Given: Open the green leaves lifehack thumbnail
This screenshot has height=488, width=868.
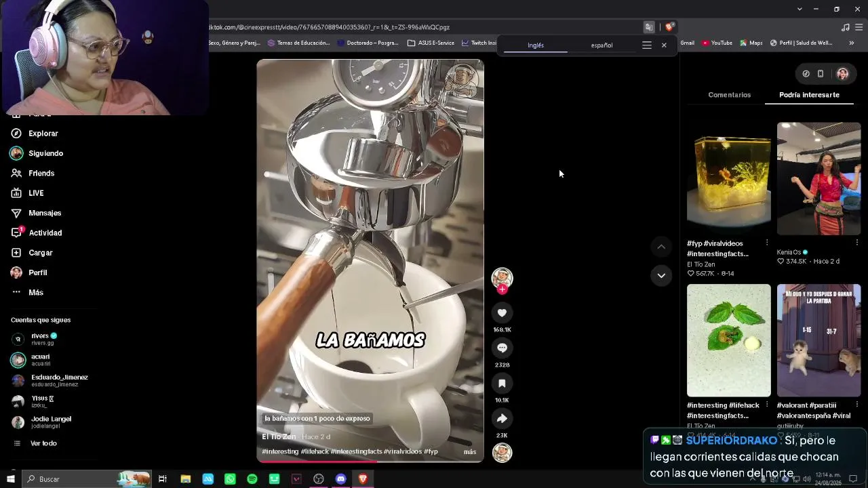Looking at the screenshot, I should coord(729,340).
